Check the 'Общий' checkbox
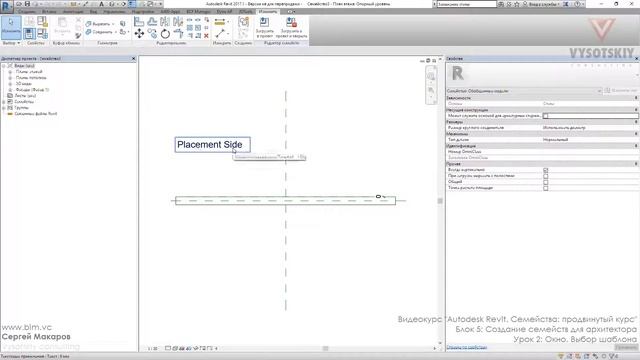The image size is (640, 360). [x=546, y=182]
